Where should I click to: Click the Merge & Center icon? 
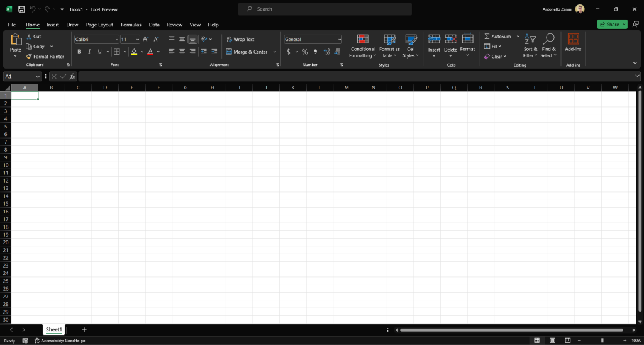click(229, 52)
